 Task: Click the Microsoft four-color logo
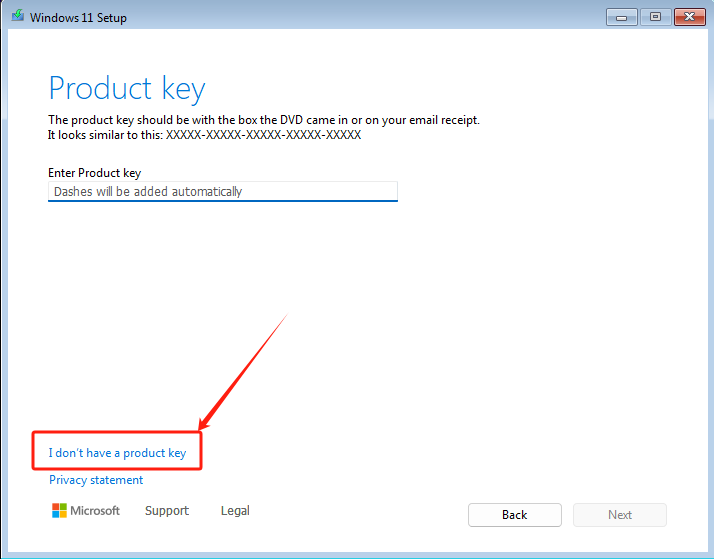pyautogui.click(x=59, y=510)
